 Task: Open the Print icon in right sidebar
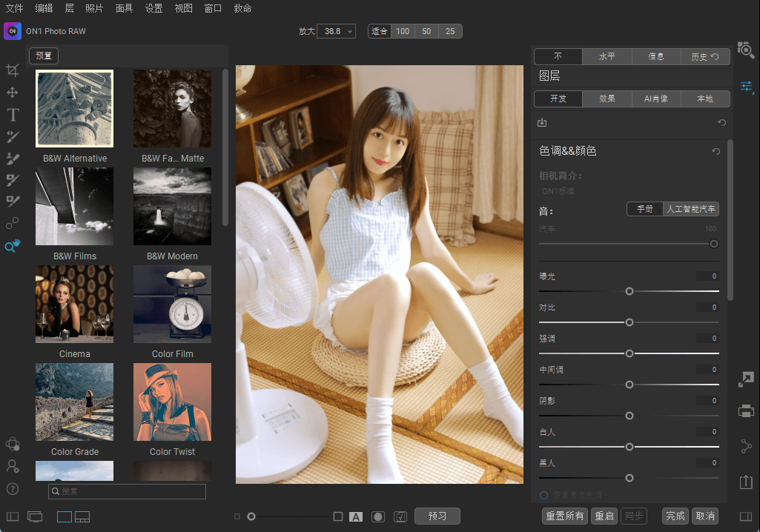(746, 410)
